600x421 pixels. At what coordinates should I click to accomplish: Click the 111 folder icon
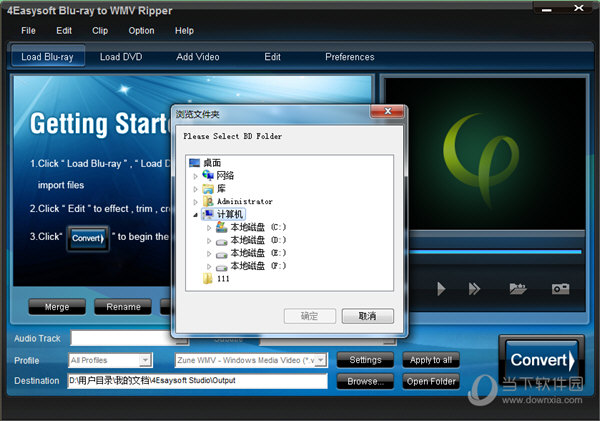[x=208, y=278]
